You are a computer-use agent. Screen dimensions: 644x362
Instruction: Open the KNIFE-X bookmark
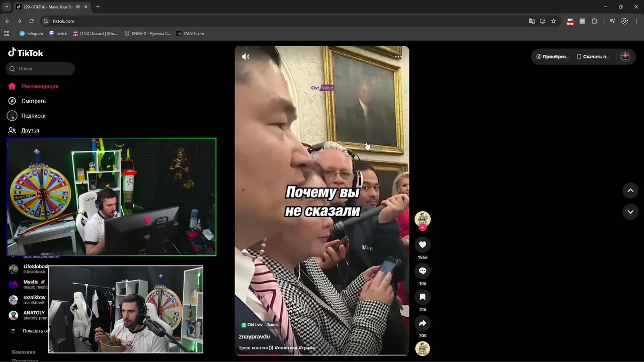pos(147,34)
